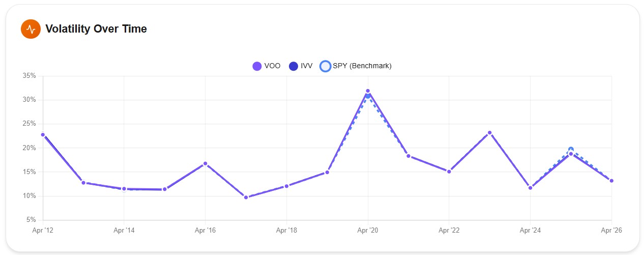Toggle the IVV series in the legend
Viewport: 644px width, 255px height.
coord(301,66)
